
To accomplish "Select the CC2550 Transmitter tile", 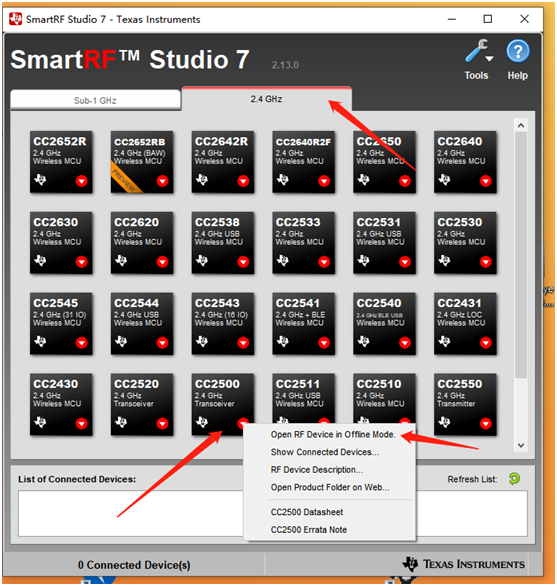I will (x=465, y=404).
